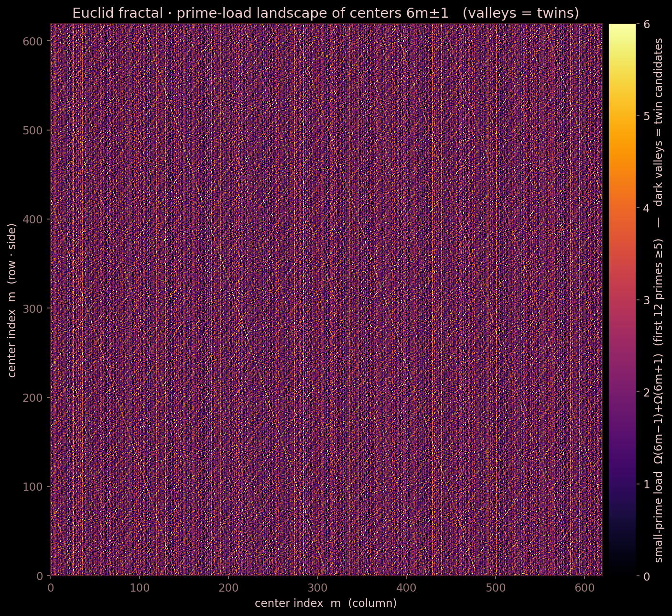Click the y-axis label 'center index m (row · side)'
The width and height of the screenshot is (672, 616).
point(12,300)
